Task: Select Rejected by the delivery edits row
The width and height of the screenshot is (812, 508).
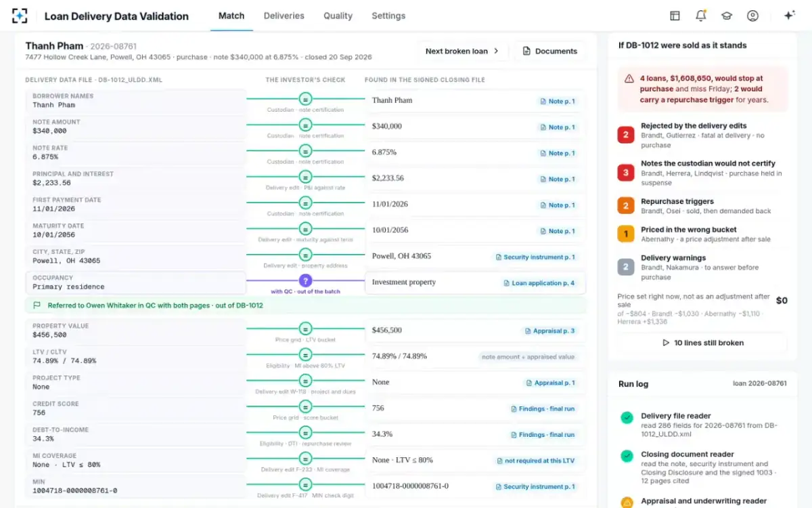Action: (702, 135)
